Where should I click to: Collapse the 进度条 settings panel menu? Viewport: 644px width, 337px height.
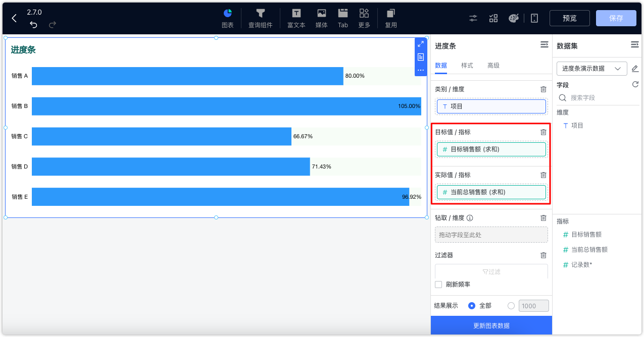[x=544, y=44]
